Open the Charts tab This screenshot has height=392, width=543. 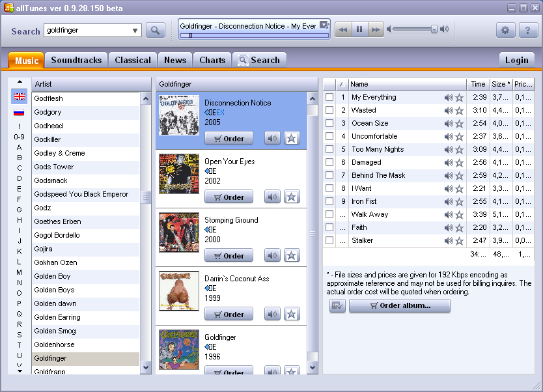click(x=212, y=60)
